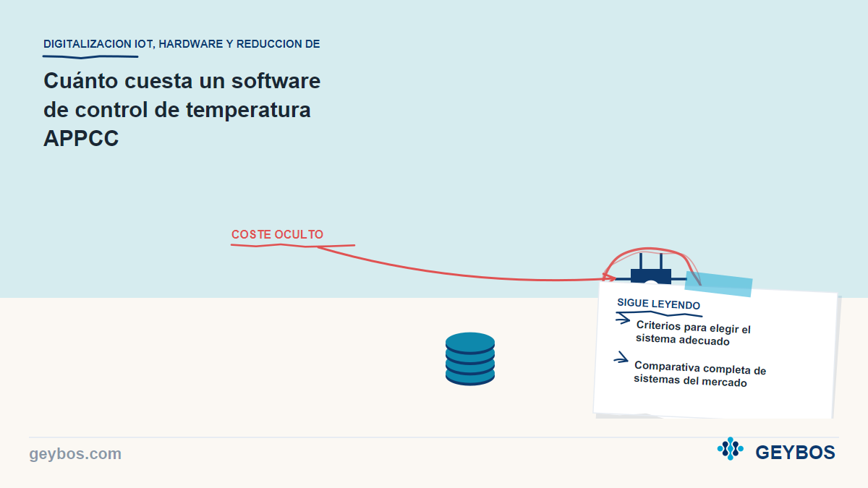Open the geybos.com link
The height and width of the screenshot is (488, 868).
coord(75,454)
